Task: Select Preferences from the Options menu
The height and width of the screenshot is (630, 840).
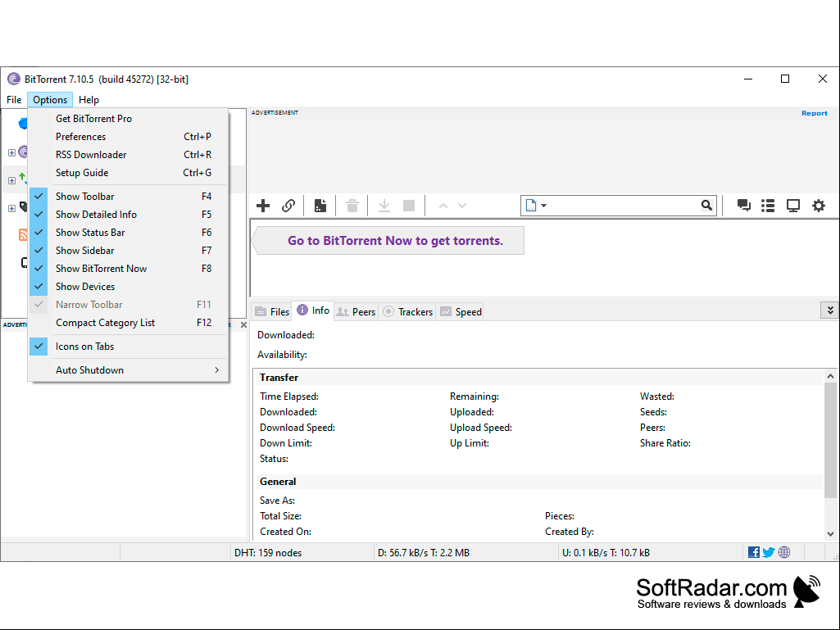Action: click(x=129, y=137)
